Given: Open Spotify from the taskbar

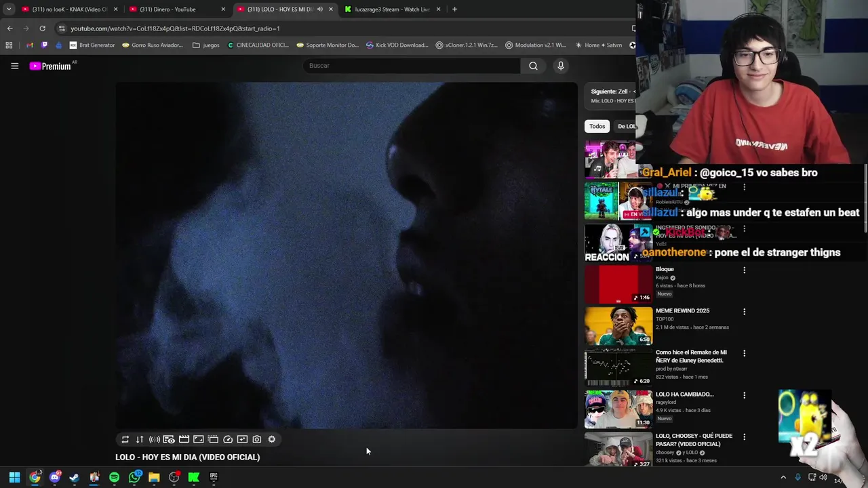Looking at the screenshot, I should (x=114, y=477).
